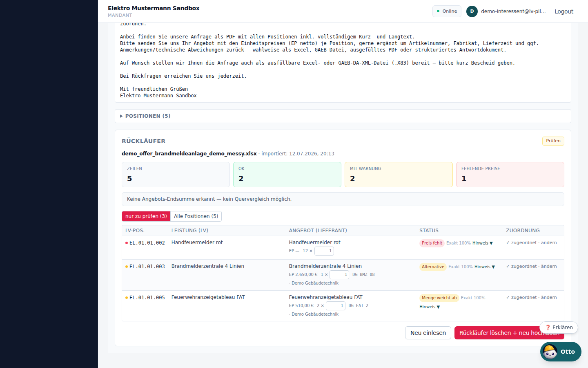This screenshot has height=368, width=588.
Task: Click position number EL.01.01.002
Action: click(147, 243)
